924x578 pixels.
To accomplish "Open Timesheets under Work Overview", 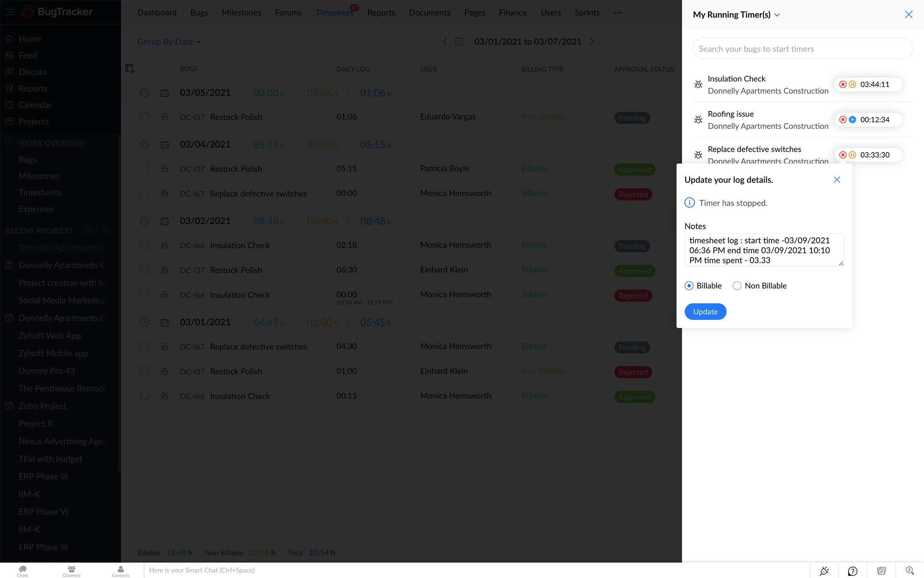I will [x=40, y=192].
